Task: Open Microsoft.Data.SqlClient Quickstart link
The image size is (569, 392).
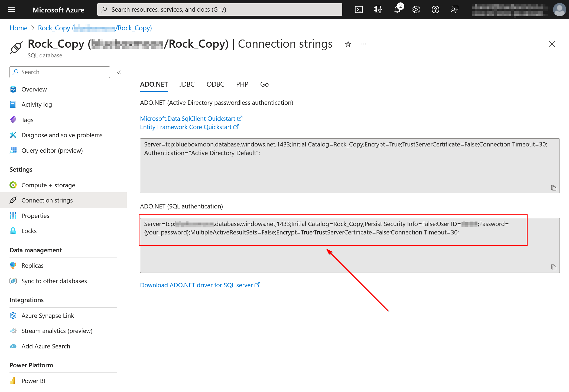Action: point(188,119)
